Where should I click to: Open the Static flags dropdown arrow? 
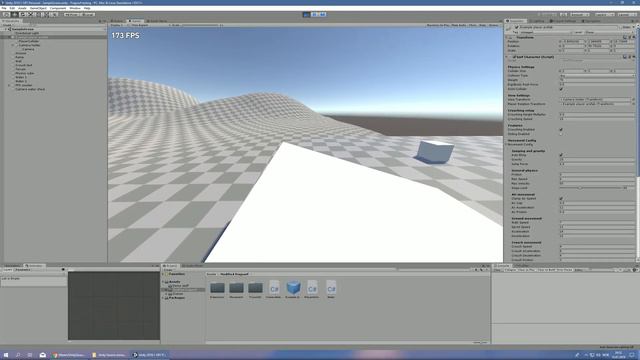pos(633,27)
